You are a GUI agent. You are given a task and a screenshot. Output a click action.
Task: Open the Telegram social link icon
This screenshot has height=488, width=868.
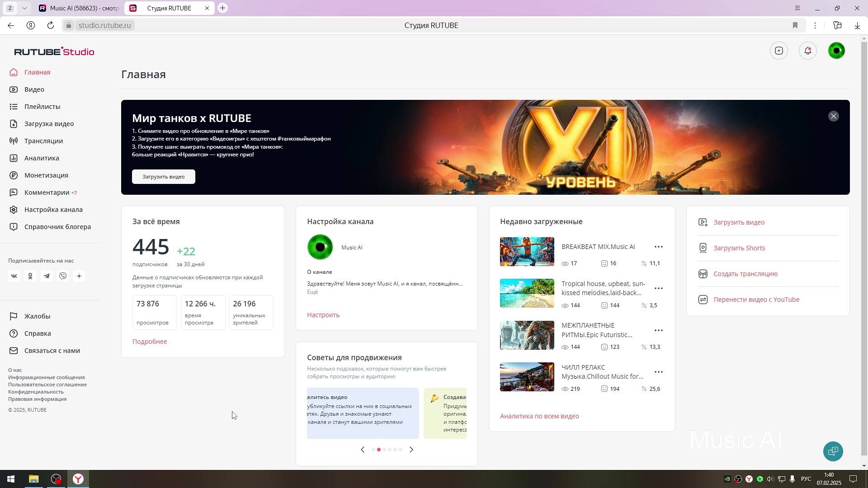pyautogui.click(x=47, y=276)
